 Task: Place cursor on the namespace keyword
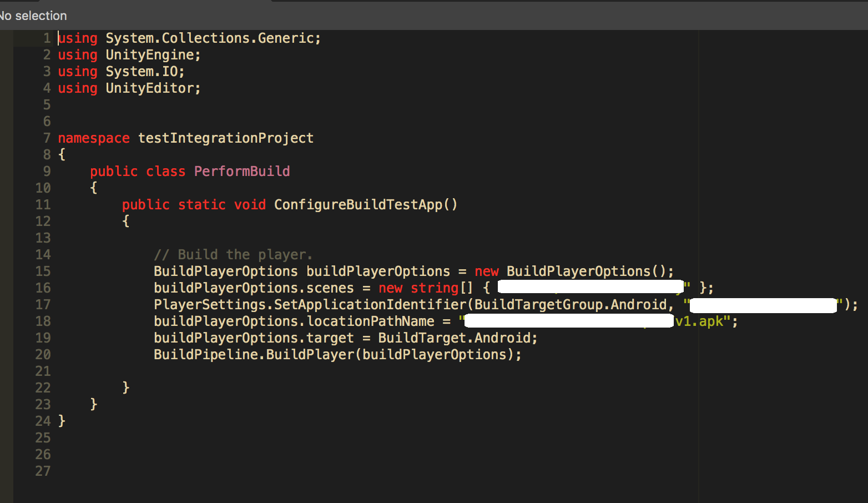click(x=94, y=138)
